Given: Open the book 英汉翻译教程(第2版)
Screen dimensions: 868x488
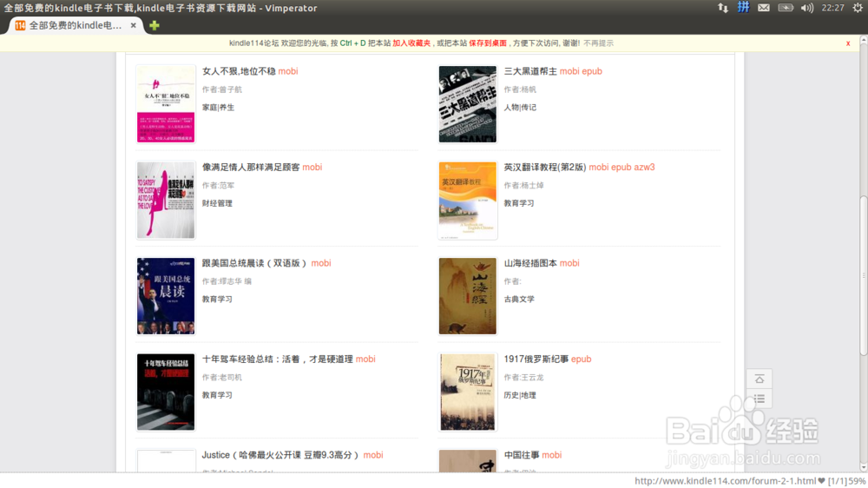Looking at the screenshot, I should 545,167.
